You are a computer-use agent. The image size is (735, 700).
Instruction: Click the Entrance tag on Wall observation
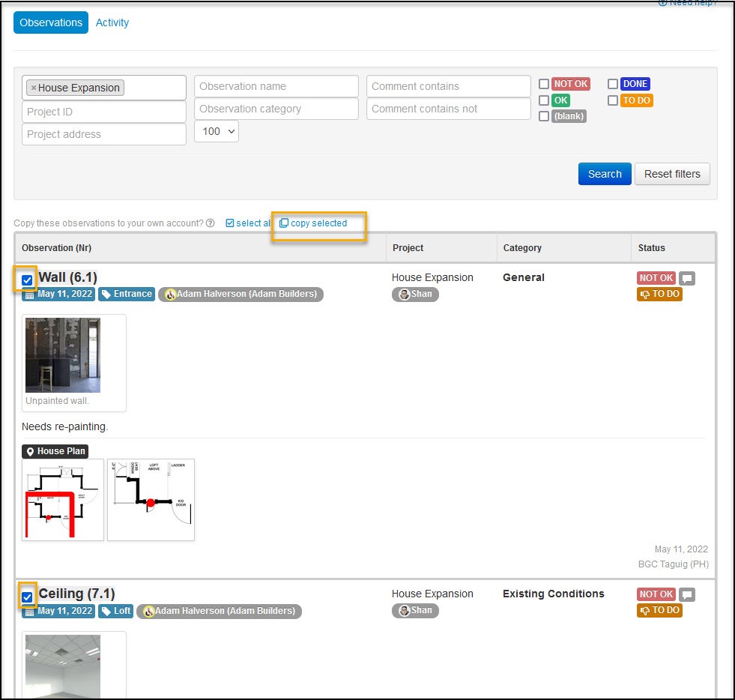pyautogui.click(x=127, y=294)
